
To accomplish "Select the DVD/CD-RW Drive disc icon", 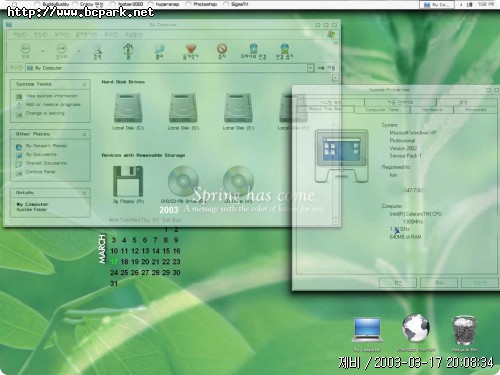I will pyautogui.click(x=183, y=182).
